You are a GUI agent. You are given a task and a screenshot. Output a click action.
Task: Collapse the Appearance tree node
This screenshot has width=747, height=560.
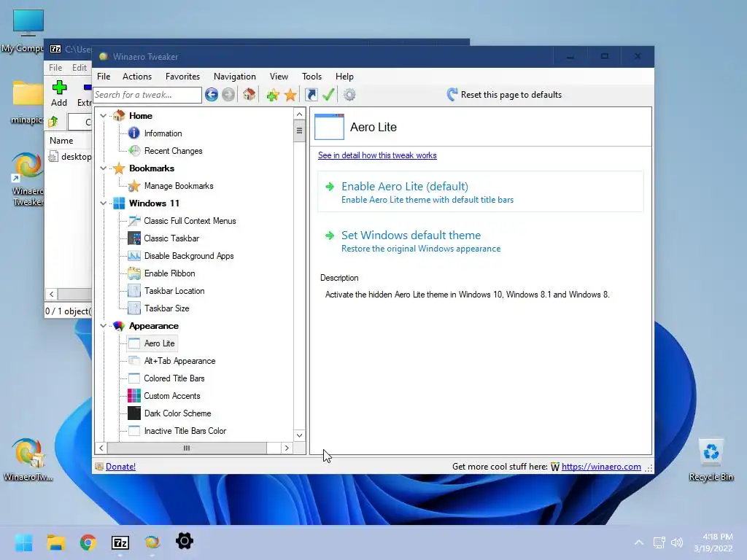tap(103, 326)
